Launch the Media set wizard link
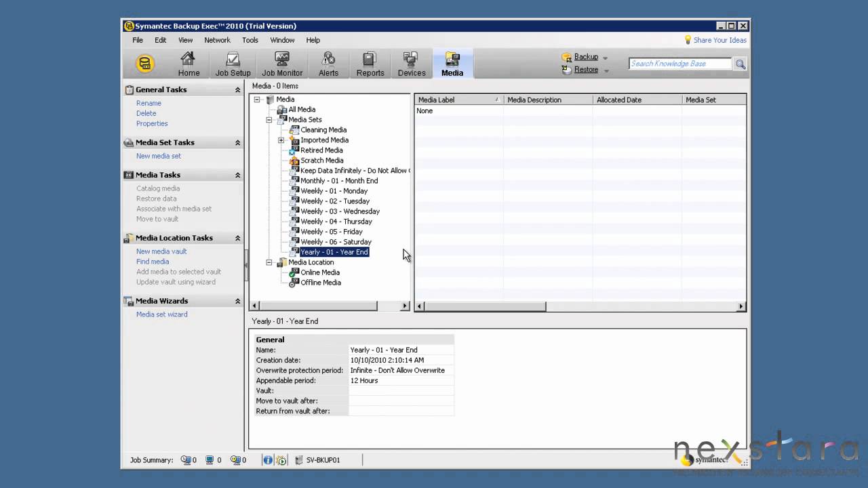This screenshot has height=488, width=868. click(162, 314)
